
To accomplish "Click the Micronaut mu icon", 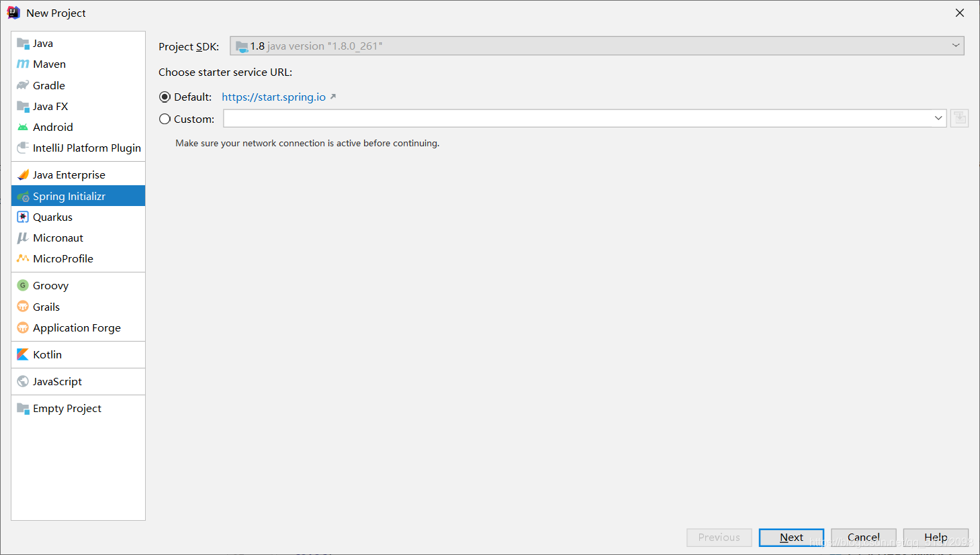I will (23, 238).
